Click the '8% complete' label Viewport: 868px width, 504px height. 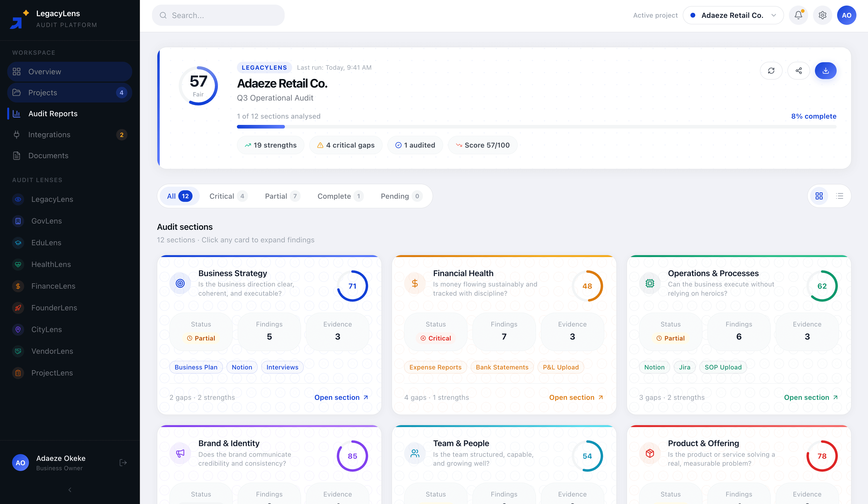(x=813, y=116)
